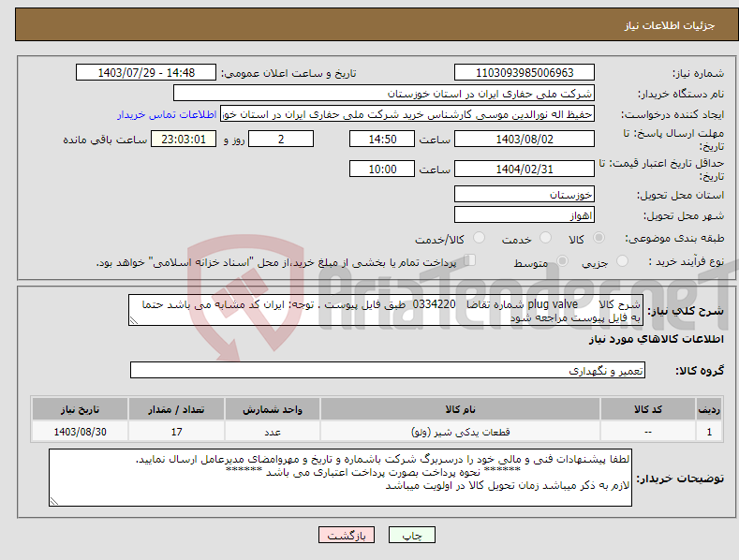The height and width of the screenshot is (560, 739).
Task: Toggle the اسناد خزانه اسلامی payment checkbox
Action: click(469, 259)
